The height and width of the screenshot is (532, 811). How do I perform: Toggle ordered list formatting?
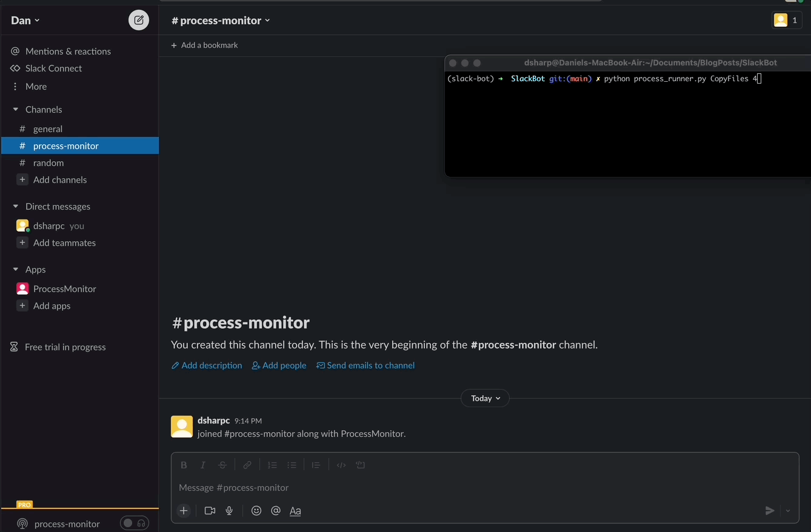tap(272, 465)
